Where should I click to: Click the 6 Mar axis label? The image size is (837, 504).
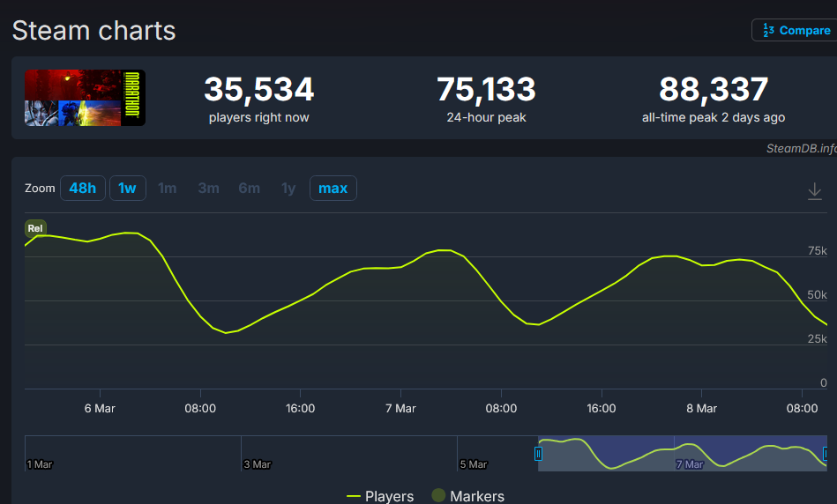click(x=100, y=409)
